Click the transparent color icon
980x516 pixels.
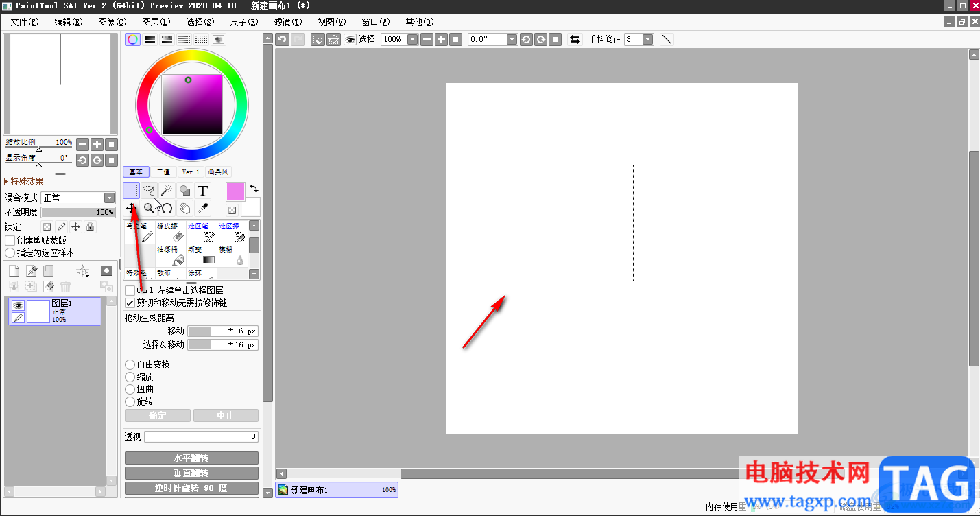232,210
